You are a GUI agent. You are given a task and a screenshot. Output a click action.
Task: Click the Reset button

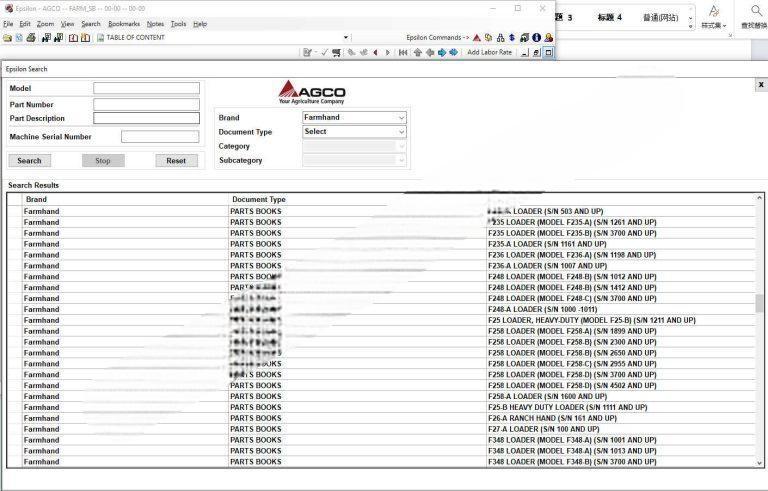point(176,161)
